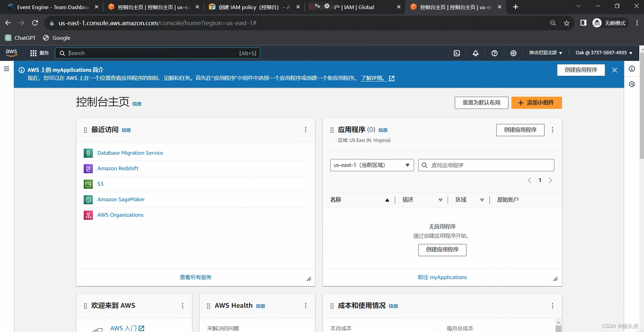Viewport: 644px width, 332px height.
Task: Click 创建应用程序 in the blue banner
Action: pyautogui.click(x=581, y=70)
